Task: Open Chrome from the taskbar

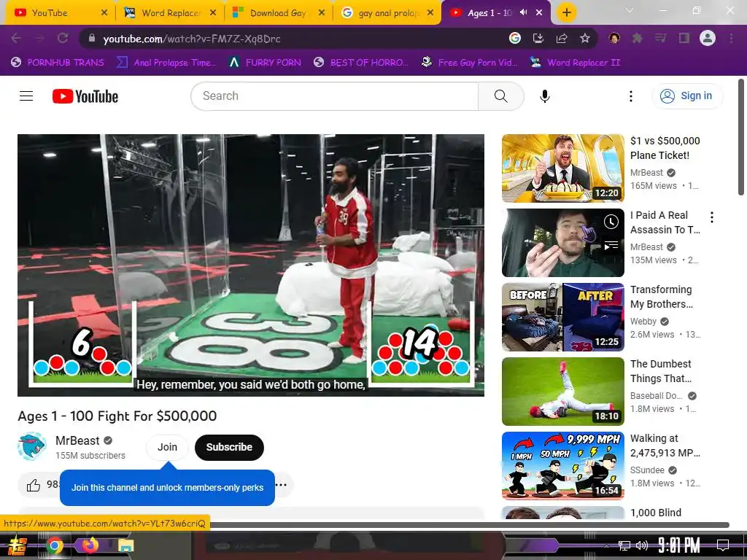Action: click(x=54, y=545)
